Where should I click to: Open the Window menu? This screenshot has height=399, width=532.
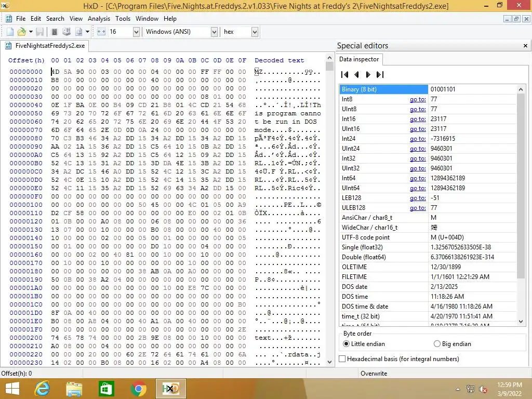click(x=147, y=19)
